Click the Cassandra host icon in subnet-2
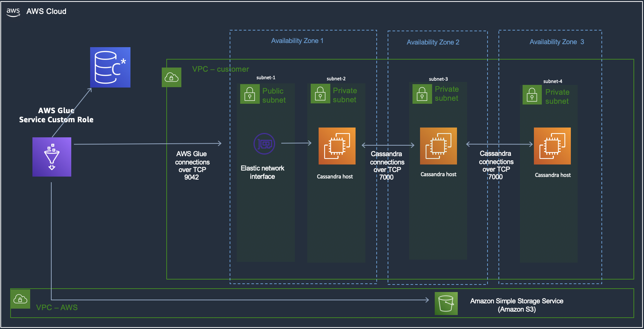644x329 pixels. pos(337,146)
